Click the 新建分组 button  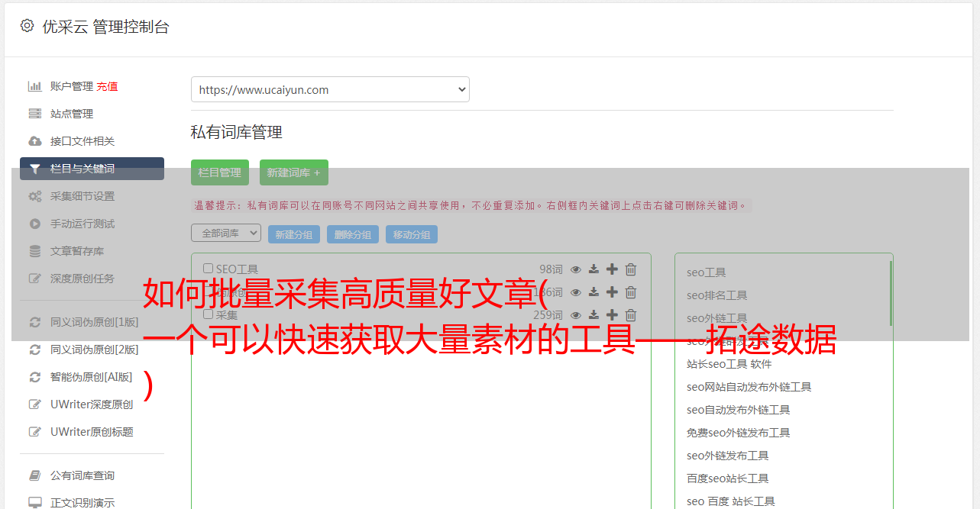(294, 234)
